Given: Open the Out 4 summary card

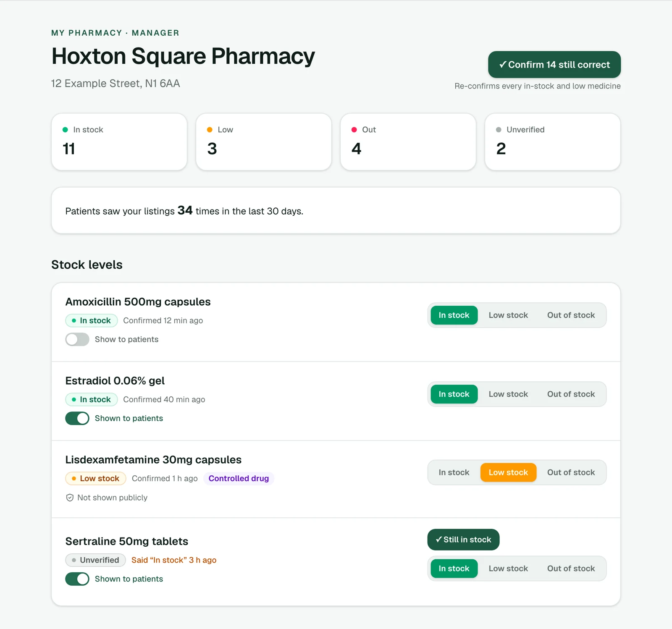Looking at the screenshot, I should click(408, 142).
